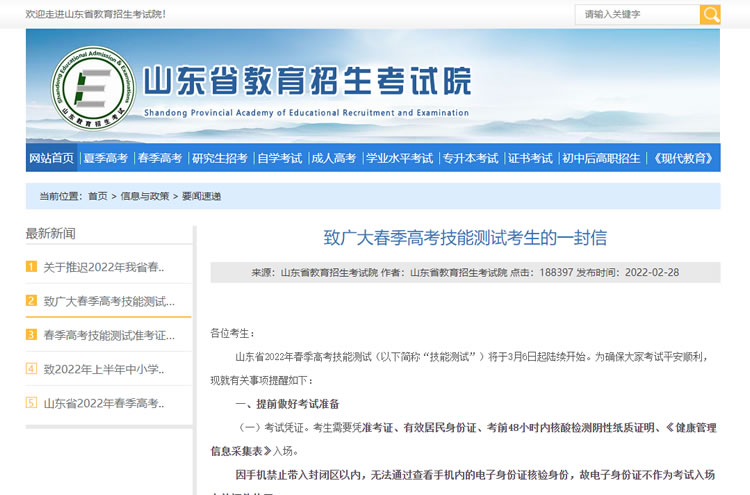This screenshot has height=495, width=750.
Task: Open news link 致2022年上半年中小学..
Action: (x=104, y=369)
